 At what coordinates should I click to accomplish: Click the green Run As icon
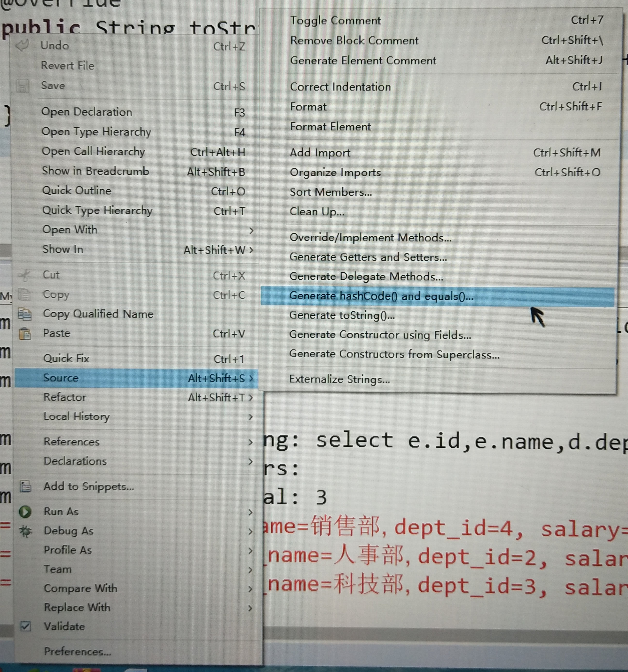(25, 512)
